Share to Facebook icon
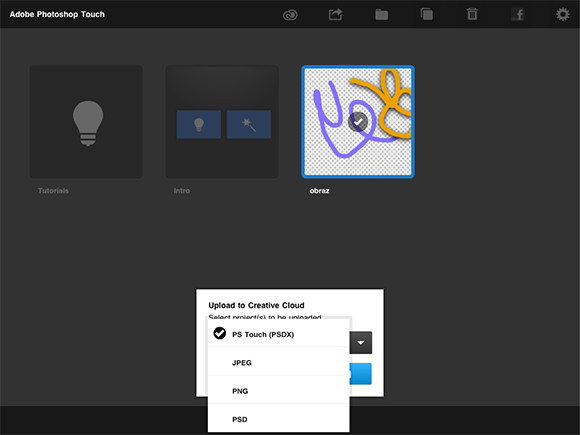Viewport: 580px width, 435px height. click(x=518, y=14)
